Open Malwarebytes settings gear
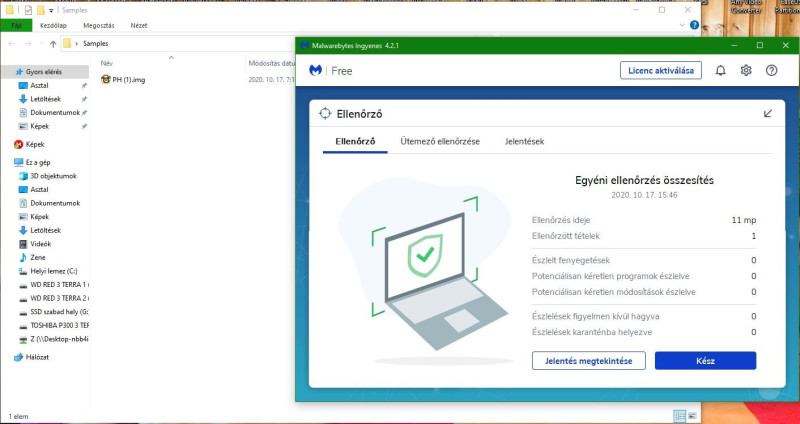Image resolution: width=800 pixels, height=424 pixels. [x=746, y=70]
